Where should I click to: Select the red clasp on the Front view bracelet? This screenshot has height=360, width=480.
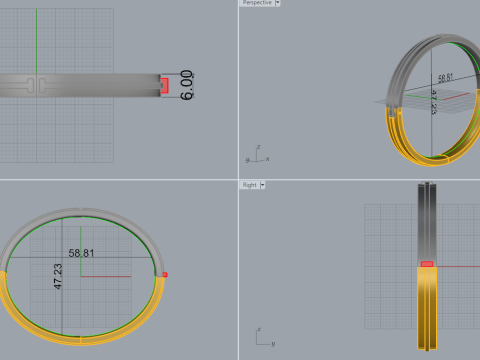(x=165, y=275)
